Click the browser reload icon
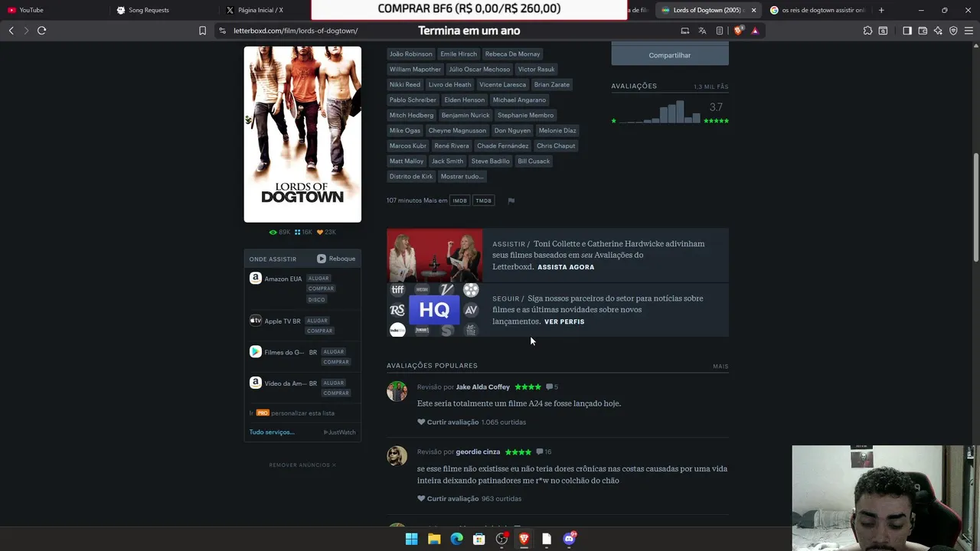 point(41,31)
